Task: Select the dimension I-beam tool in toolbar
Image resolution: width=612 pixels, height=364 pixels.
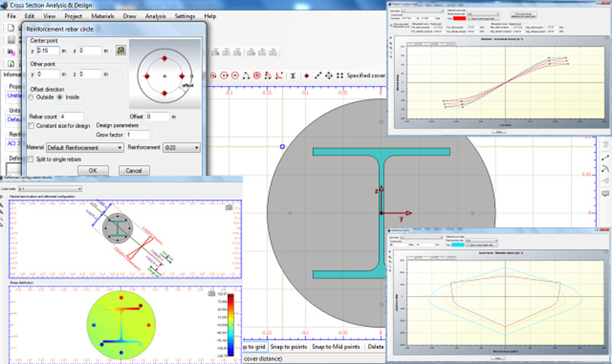Action: (292, 75)
